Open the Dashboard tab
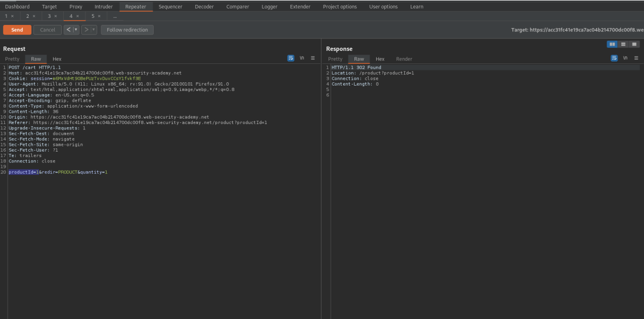Image resolution: width=644 pixels, height=319 pixels. tap(17, 6)
